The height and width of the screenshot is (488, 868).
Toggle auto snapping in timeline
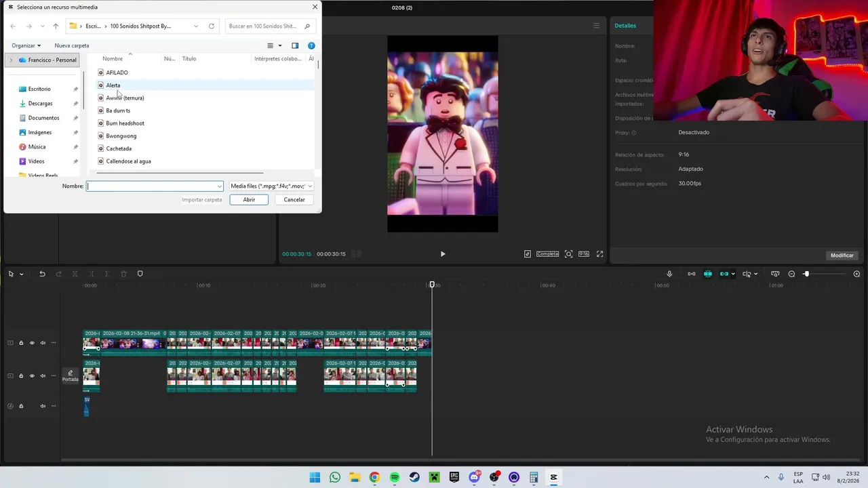coord(708,274)
